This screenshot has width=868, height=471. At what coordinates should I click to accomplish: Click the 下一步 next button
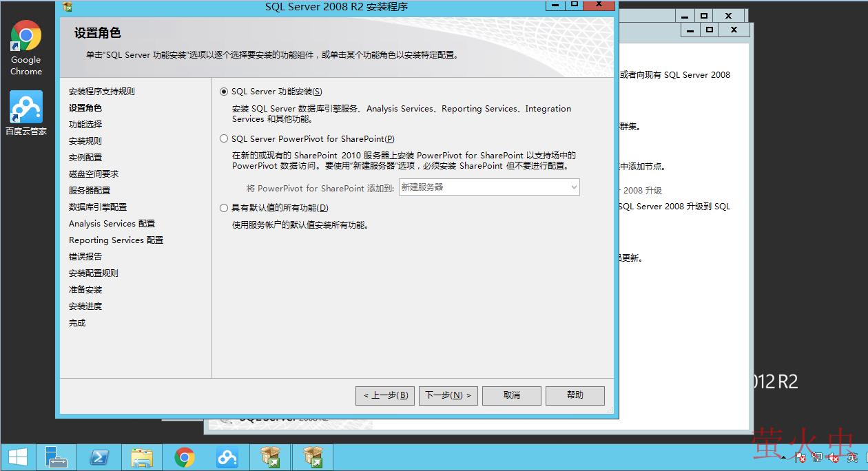tap(448, 395)
